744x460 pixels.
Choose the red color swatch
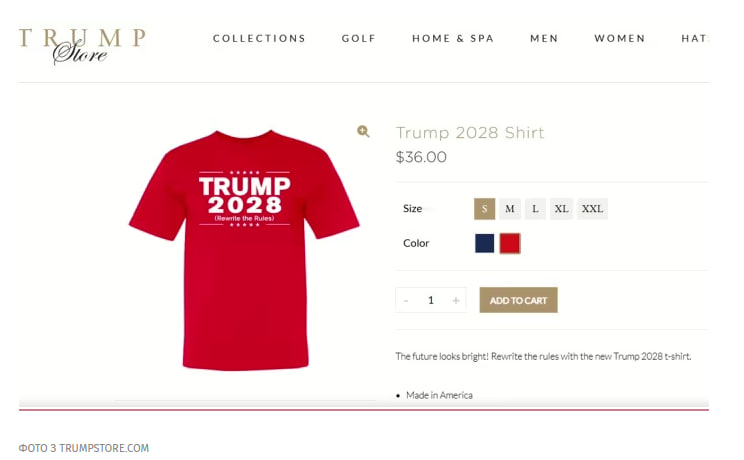click(x=510, y=243)
